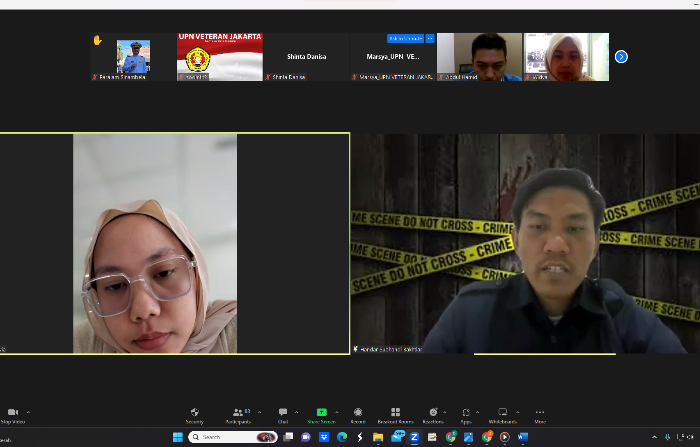Screen dimensions: 700x447
Task: Click Ask to Unmute on Marsya tile
Action: (405, 39)
